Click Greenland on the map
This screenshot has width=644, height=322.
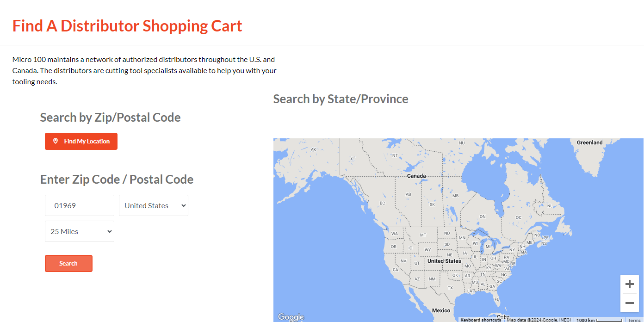(x=589, y=142)
